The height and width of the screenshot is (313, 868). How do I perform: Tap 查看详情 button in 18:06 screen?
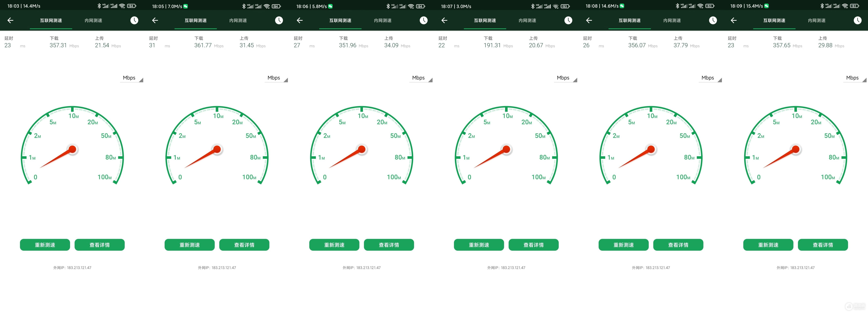tap(389, 245)
